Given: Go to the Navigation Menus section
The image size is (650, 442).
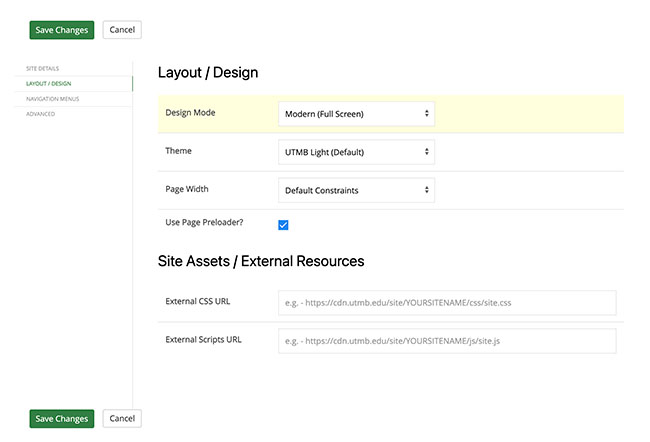Looking at the screenshot, I should pyautogui.click(x=52, y=99).
